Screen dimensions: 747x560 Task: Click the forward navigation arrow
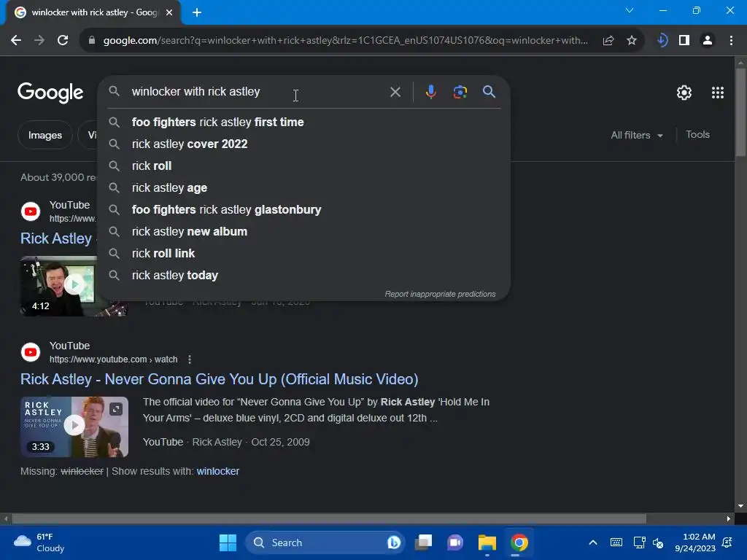point(39,41)
